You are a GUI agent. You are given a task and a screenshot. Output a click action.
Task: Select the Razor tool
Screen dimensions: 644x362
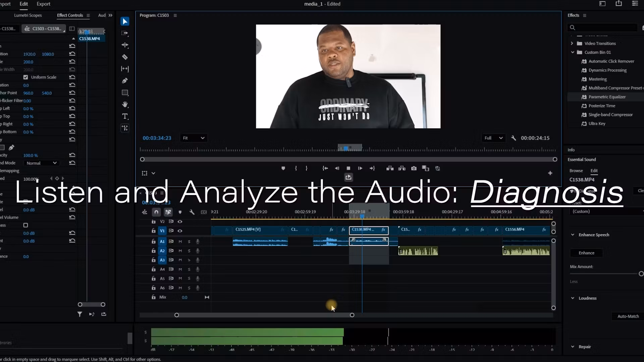(125, 57)
